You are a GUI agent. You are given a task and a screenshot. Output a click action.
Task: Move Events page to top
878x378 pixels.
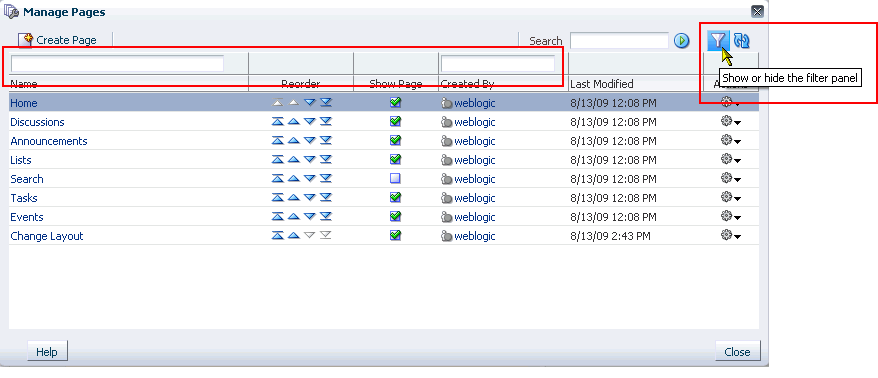pos(278,217)
